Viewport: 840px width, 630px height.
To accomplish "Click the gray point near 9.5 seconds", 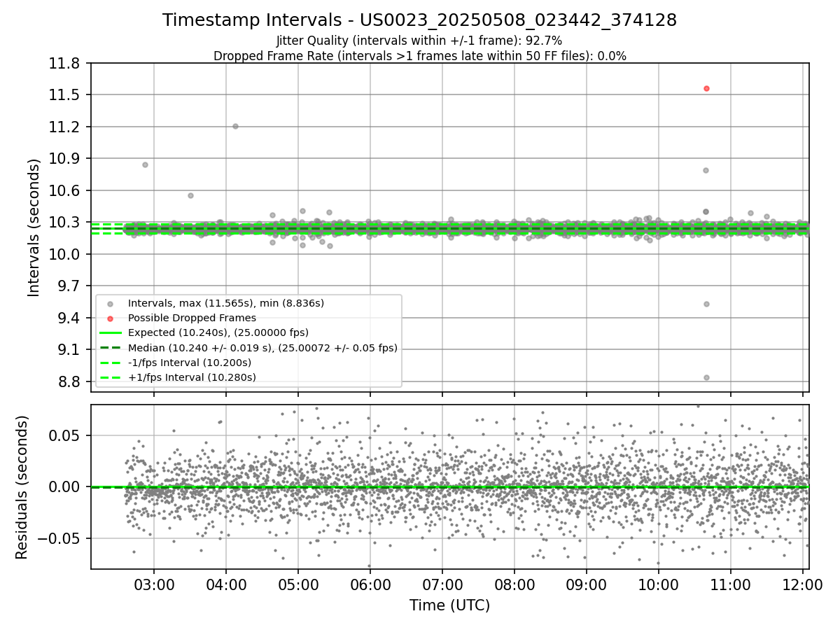I will pyautogui.click(x=706, y=304).
